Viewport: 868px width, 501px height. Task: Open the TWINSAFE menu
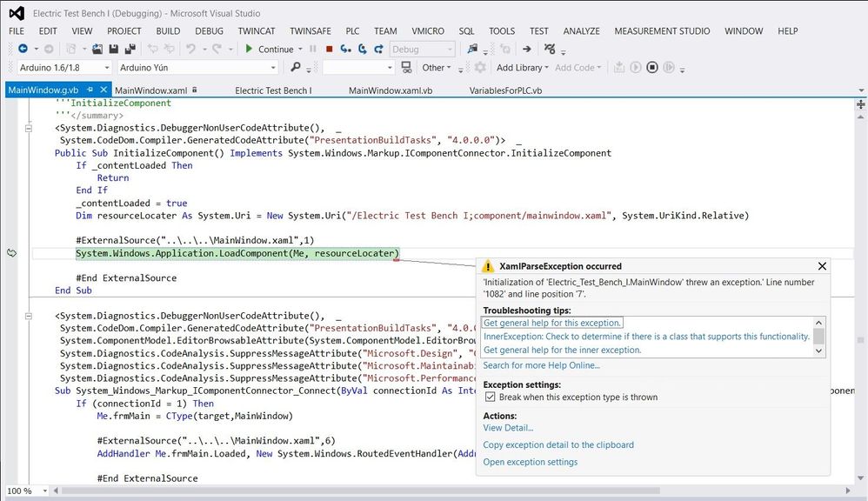point(310,31)
